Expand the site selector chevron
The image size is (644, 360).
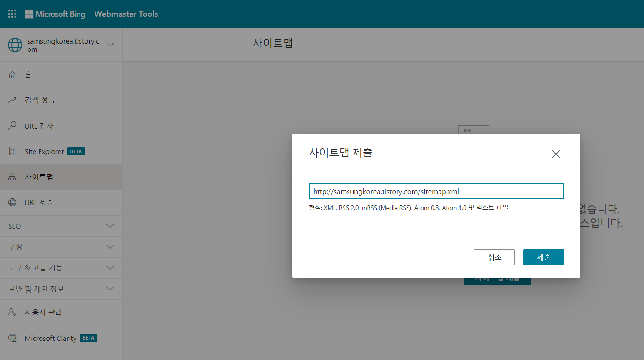(110, 45)
